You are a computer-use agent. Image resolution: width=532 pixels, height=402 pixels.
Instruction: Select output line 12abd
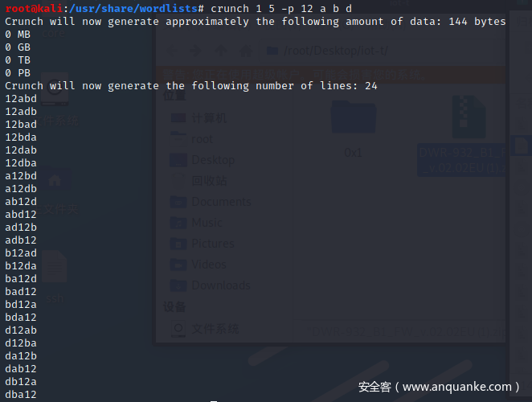(21, 98)
